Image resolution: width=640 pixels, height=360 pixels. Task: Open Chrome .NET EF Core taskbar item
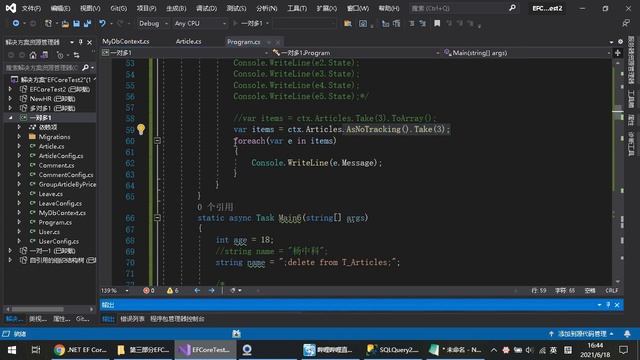(80, 350)
